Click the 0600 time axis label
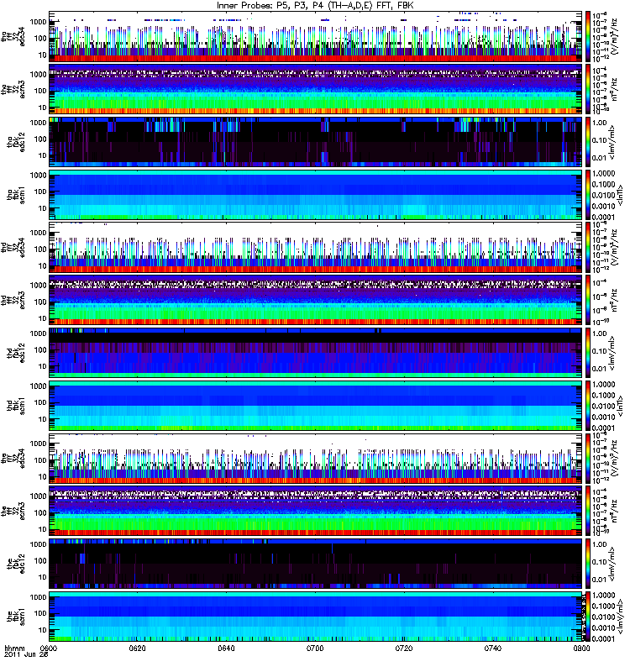The width and height of the screenshot is (630, 672). coord(49,648)
